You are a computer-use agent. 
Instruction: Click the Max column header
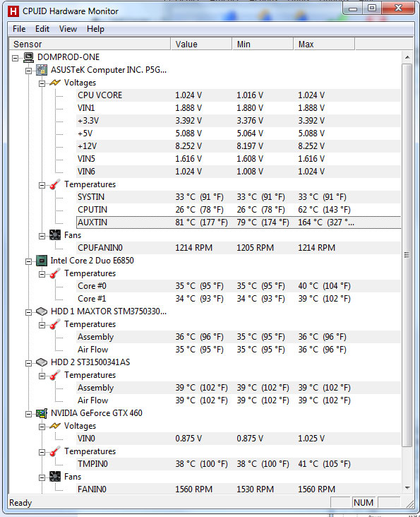324,44
